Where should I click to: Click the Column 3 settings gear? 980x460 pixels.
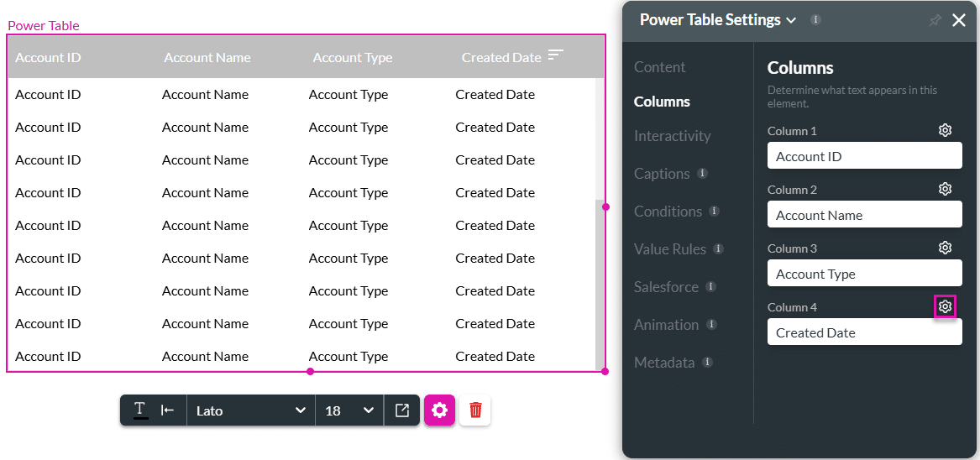(x=945, y=248)
